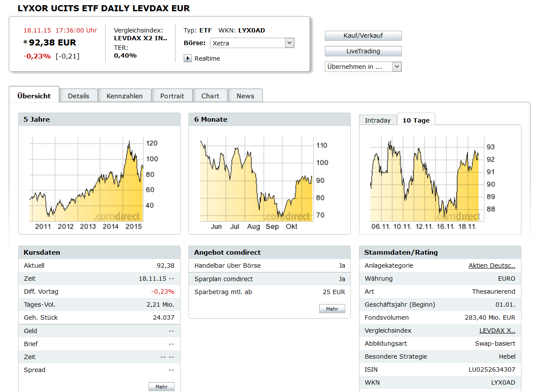The height and width of the screenshot is (392, 547).
Task: Open the LEVDAX X.. benchmark index link
Action: coord(497,330)
